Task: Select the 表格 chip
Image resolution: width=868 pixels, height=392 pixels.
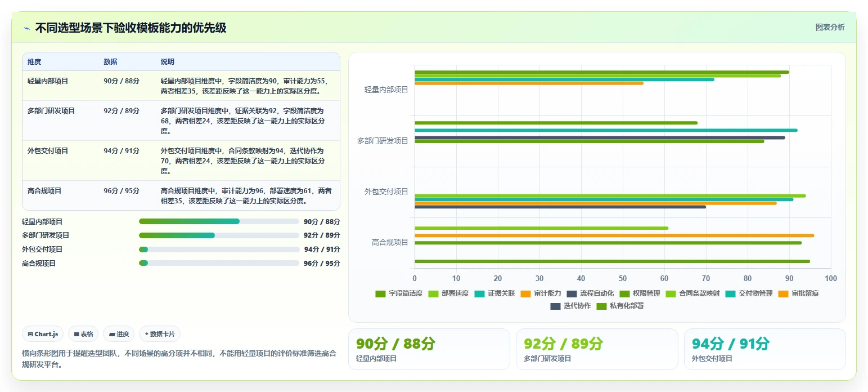Action: (x=83, y=334)
